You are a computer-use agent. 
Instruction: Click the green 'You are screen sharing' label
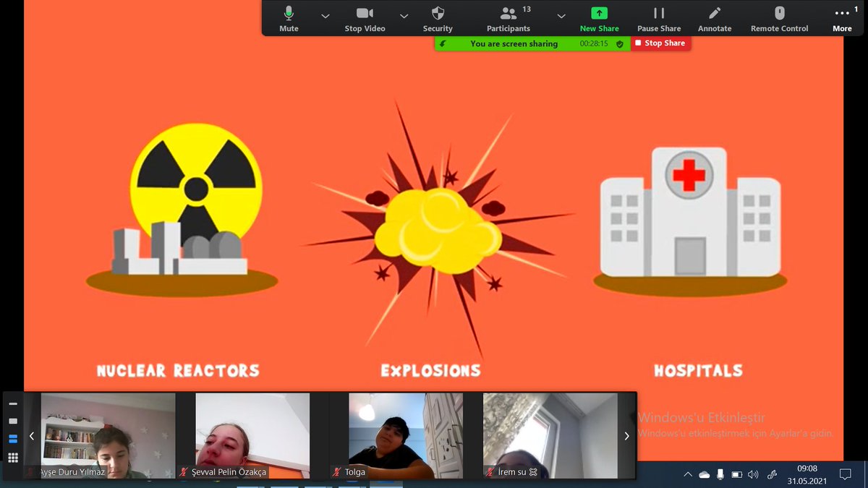[x=514, y=44]
